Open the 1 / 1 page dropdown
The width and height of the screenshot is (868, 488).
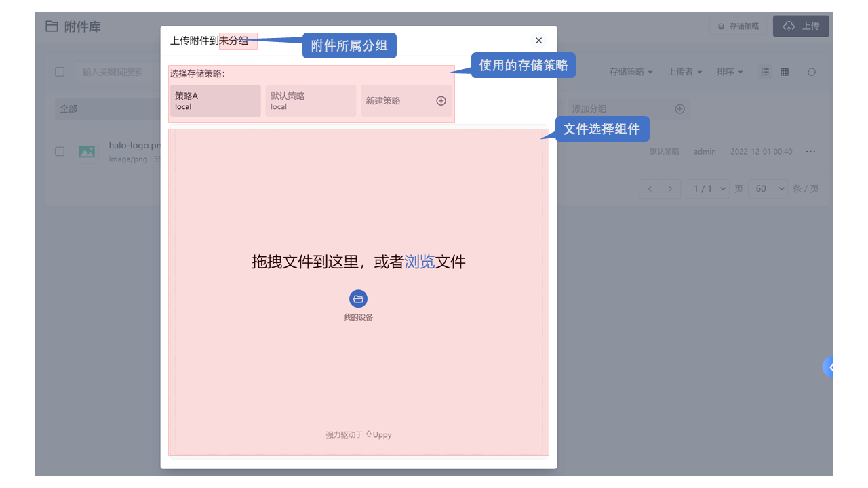click(707, 188)
